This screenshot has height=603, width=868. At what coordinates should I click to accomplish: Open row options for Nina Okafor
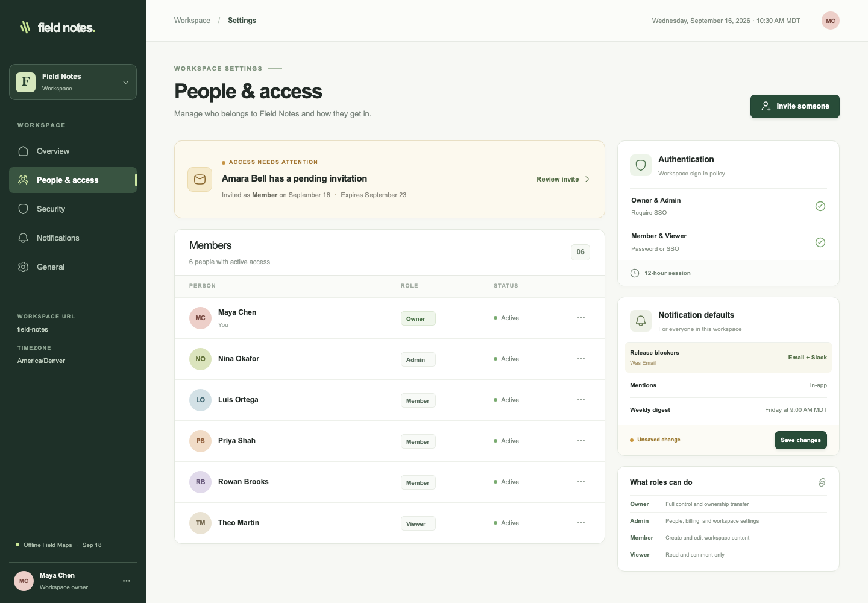click(581, 359)
